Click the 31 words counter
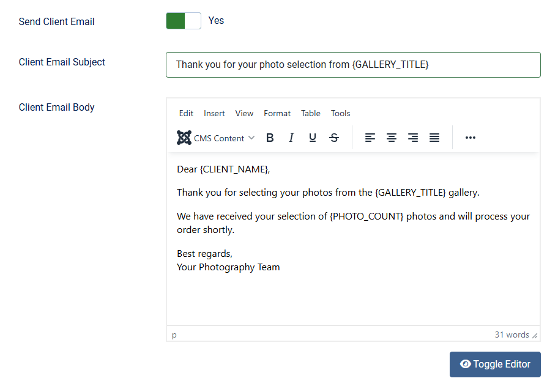Viewport: 558px width, 392px height. pos(511,335)
